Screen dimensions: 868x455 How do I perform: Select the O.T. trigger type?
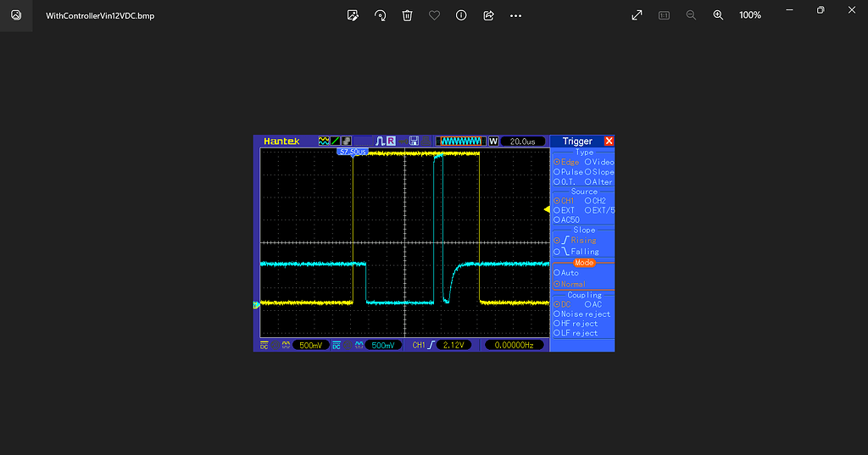click(565, 182)
